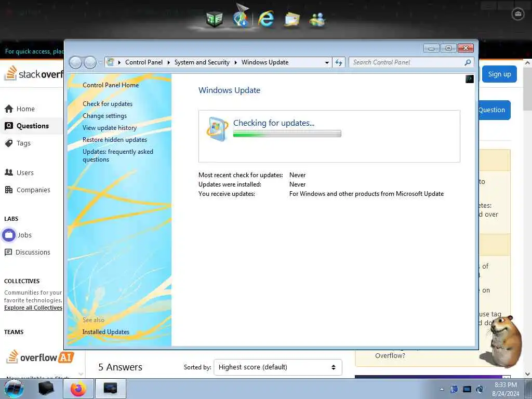Click the Home house icon in Stack Overflow sidebar
This screenshot has height=399, width=532.
(9, 109)
